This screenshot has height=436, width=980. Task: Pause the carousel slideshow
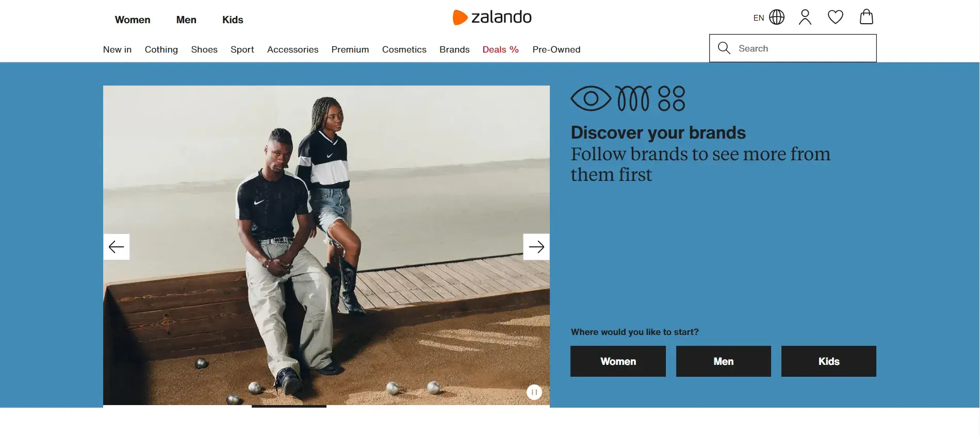tap(534, 392)
